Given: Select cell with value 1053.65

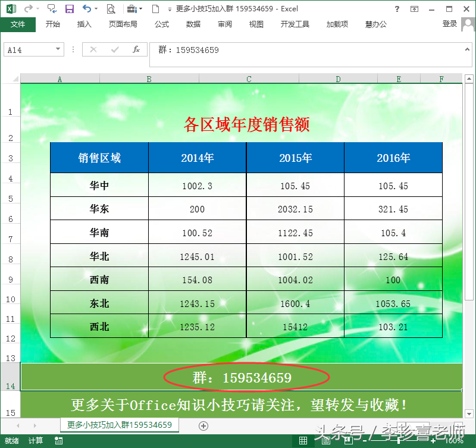Looking at the screenshot, I should pos(393,303).
